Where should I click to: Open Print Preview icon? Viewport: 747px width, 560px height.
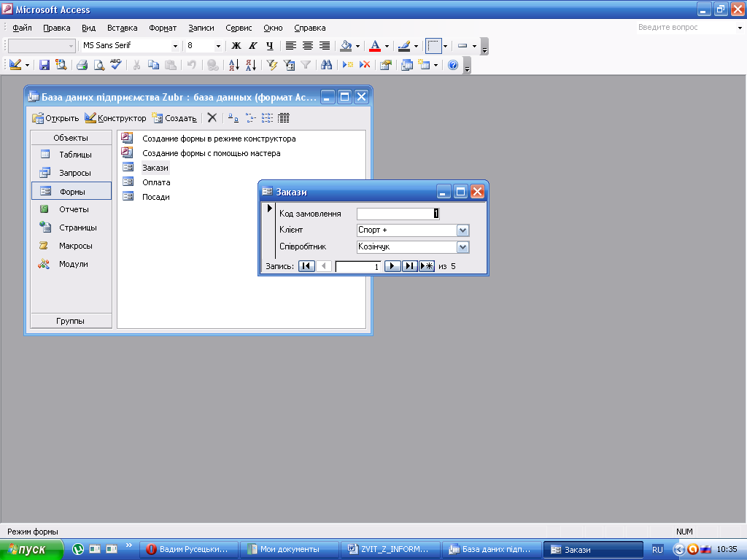coord(98,65)
